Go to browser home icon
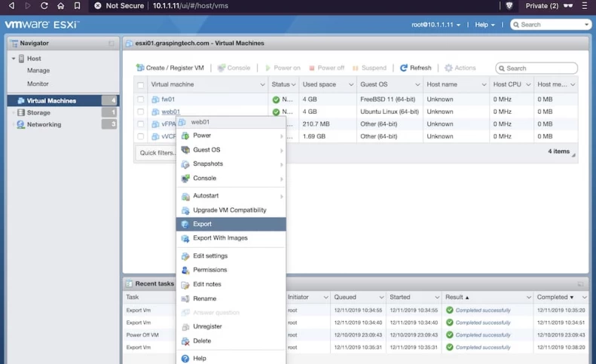The width and height of the screenshot is (596, 364). pyautogui.click(x=61, y=6)
